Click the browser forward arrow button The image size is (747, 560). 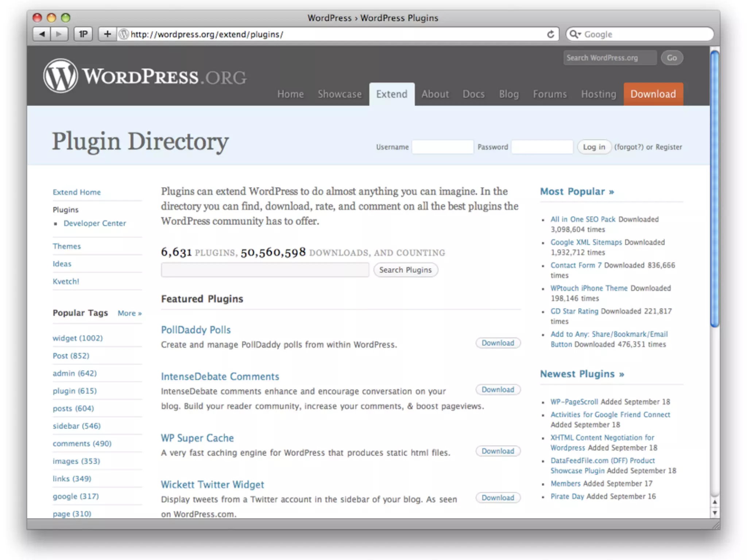click(x=59, y=34)
